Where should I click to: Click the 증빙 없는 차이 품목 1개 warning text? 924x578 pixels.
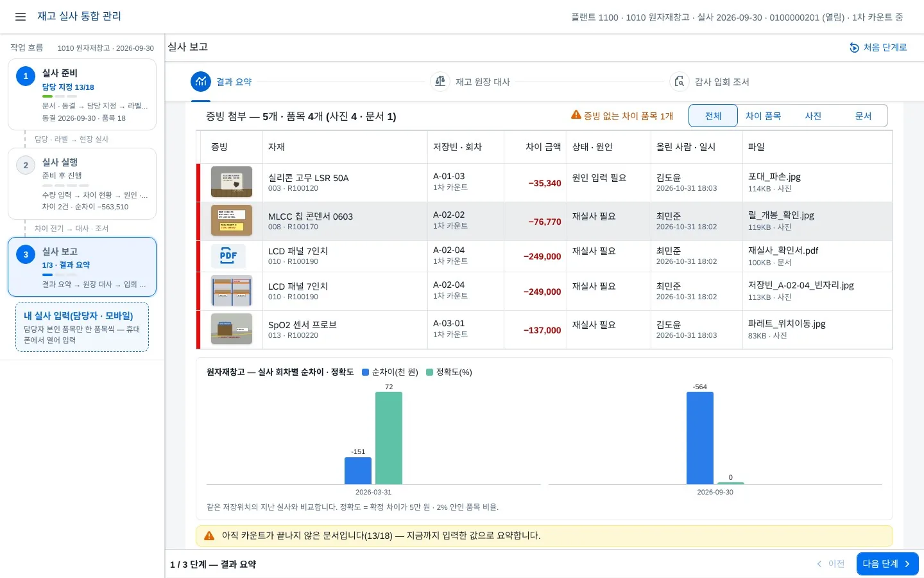click(628, 116)
